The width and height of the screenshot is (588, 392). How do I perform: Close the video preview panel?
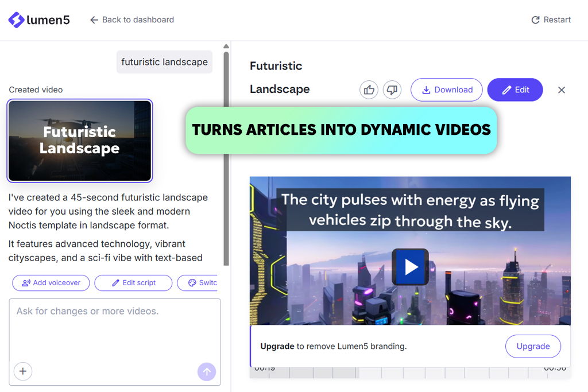pos(562,90)
